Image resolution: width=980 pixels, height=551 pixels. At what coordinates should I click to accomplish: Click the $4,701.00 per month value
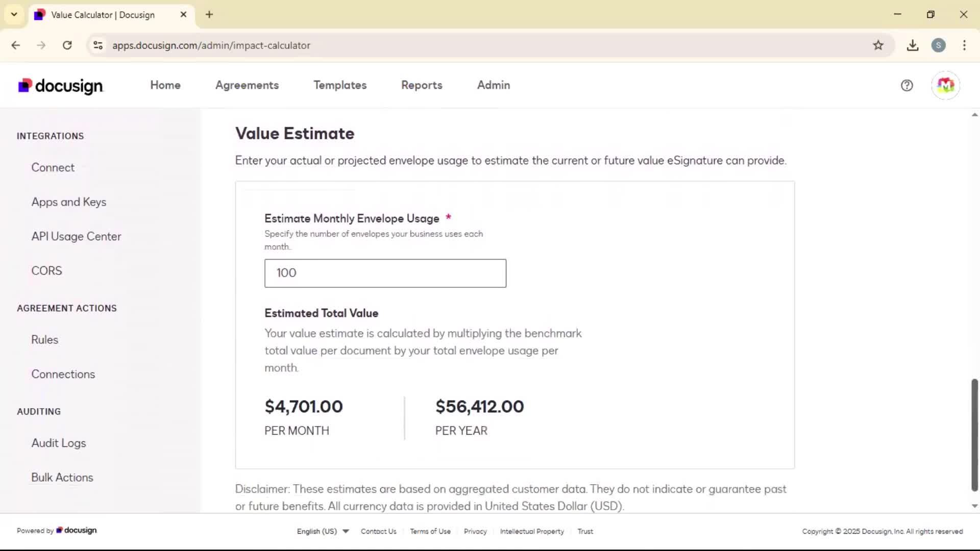click(x=304, y=407)
